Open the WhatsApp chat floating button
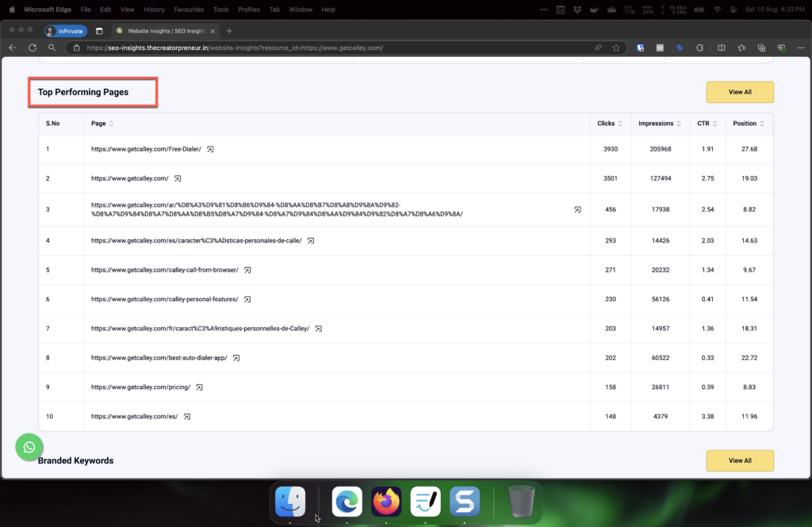 coord(29,447)
